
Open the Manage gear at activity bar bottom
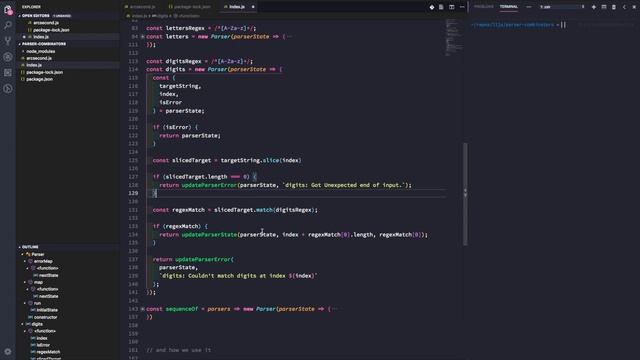pos(8,351)
